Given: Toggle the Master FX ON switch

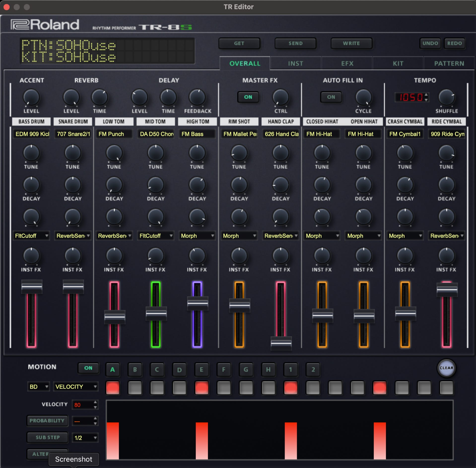Looking at the screenshot, I should click(248, 97).
